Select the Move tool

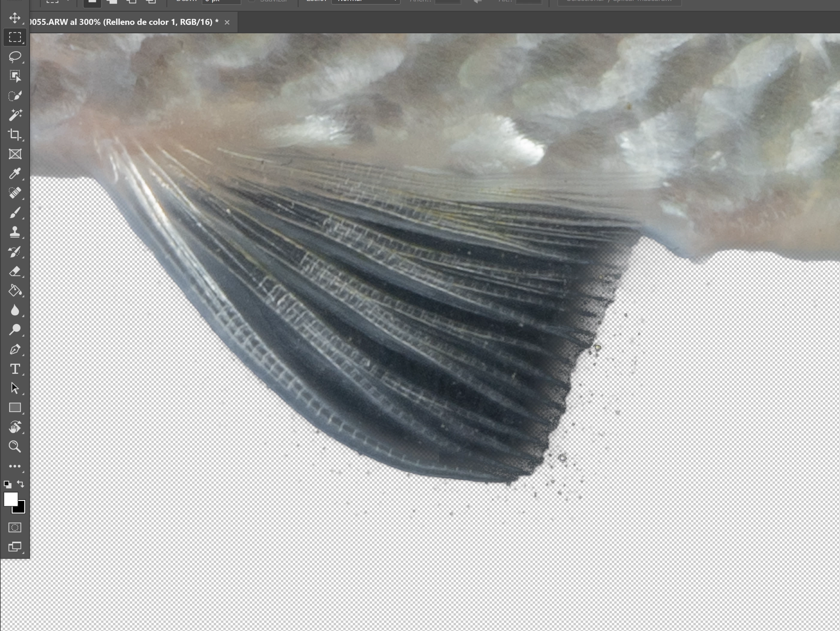click(x=15, y=18)
